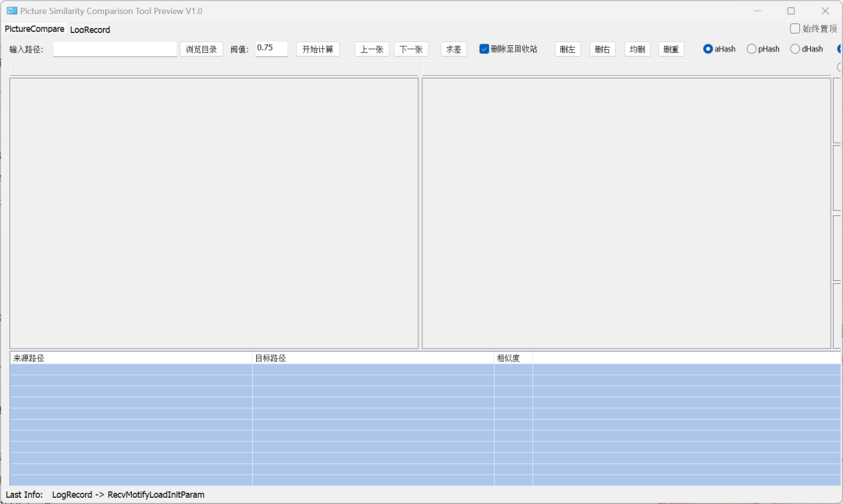Click the input path text field
The width and height of the screenshot is (843, 504).
[115, 49]
